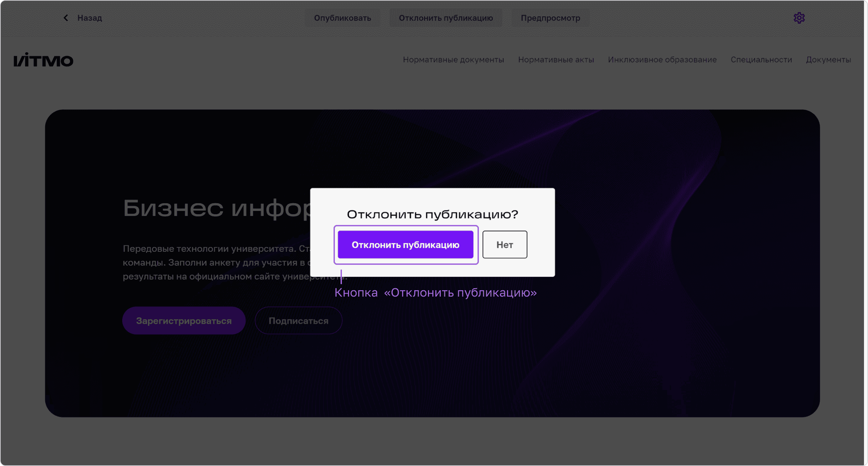Go back via the Назад label
Image resolution: width=868 pixels, height=466 pixels.
coord(90,18)
